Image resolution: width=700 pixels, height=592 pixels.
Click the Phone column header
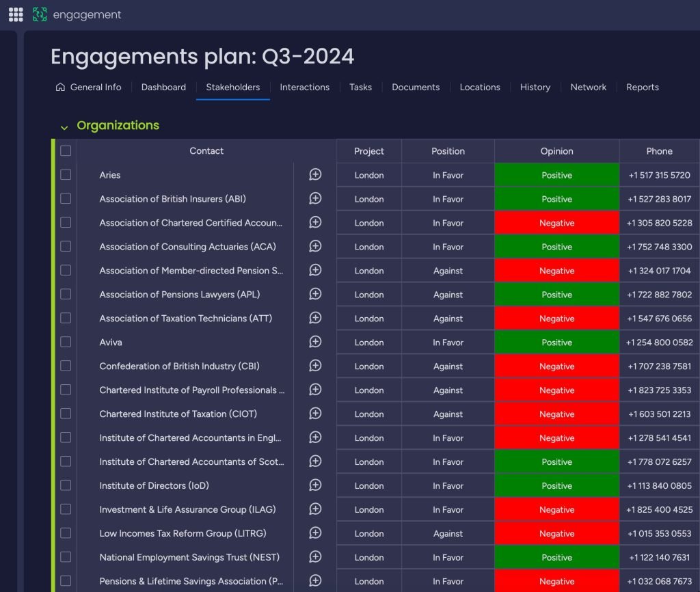tap(659, 151)
